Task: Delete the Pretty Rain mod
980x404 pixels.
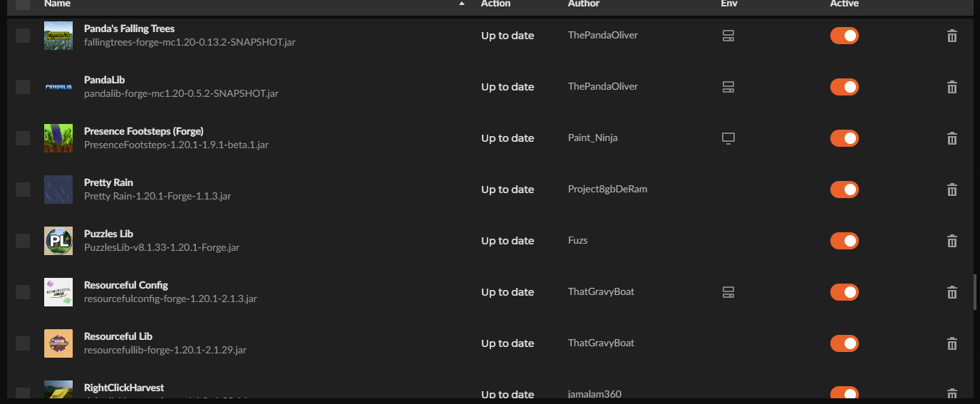Action: click(x=951, y=190)
